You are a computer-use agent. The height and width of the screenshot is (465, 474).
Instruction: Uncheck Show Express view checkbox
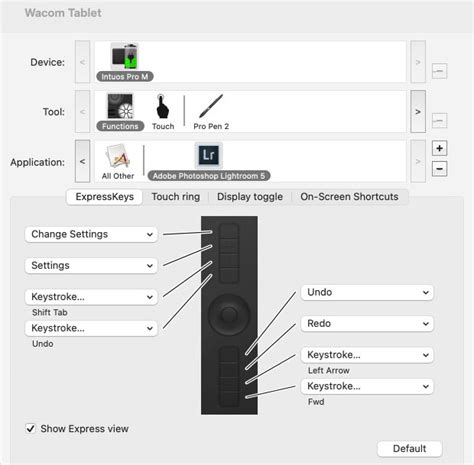(30, 428)
